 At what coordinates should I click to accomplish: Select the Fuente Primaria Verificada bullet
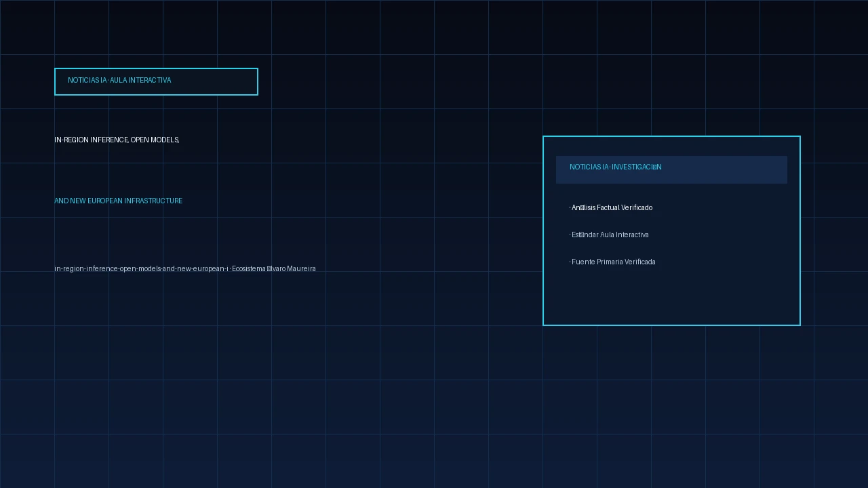612,262
